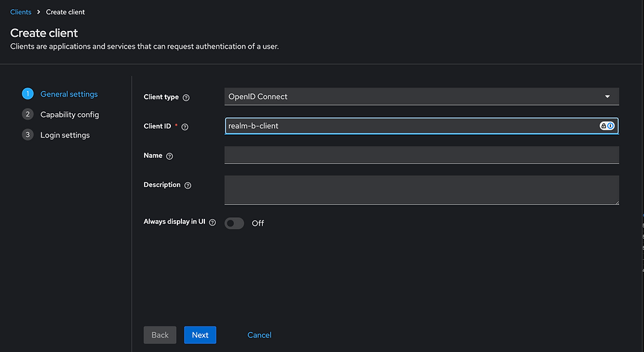The image size is (644, 352).
Task: Click the step 1 number circle
Action: tap(28, 93)
